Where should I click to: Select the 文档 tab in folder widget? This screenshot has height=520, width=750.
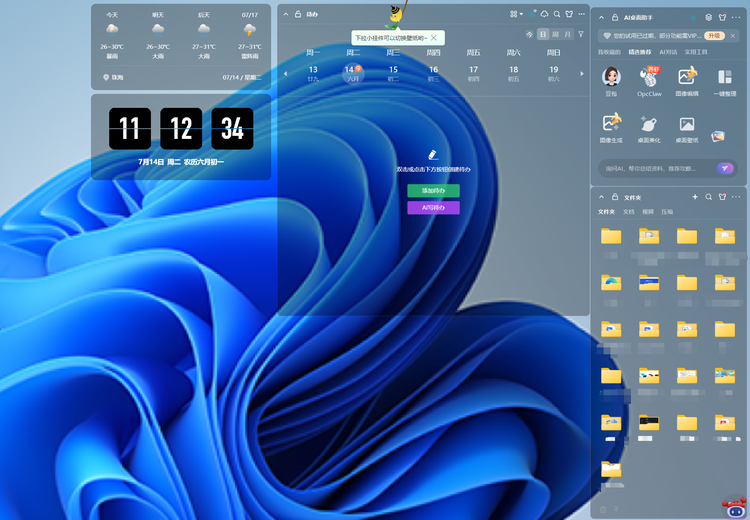[629, 211]
